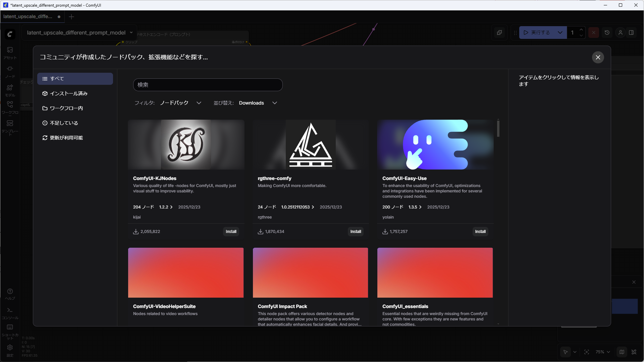Install the ComfyUI-KJNodes pack
The height and width of the screenshot is (362, 644).
click(231, 232)
